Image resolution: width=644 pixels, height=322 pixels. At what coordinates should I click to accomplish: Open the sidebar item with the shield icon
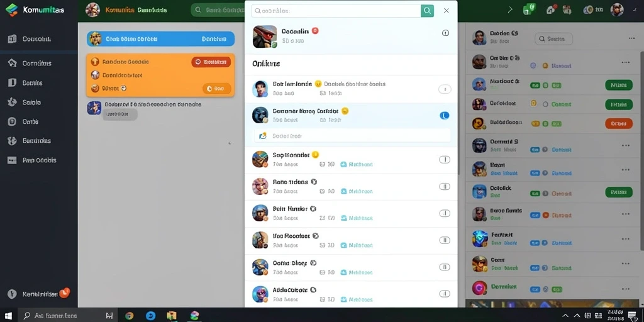click(x=13, y=141)
